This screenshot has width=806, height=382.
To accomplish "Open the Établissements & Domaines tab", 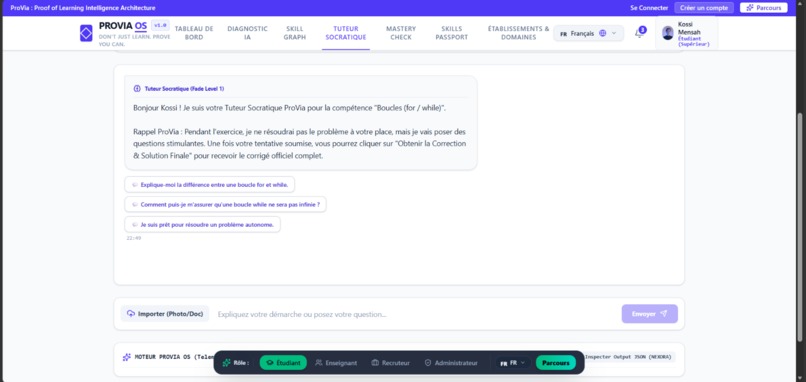I will tap(518, 33).
